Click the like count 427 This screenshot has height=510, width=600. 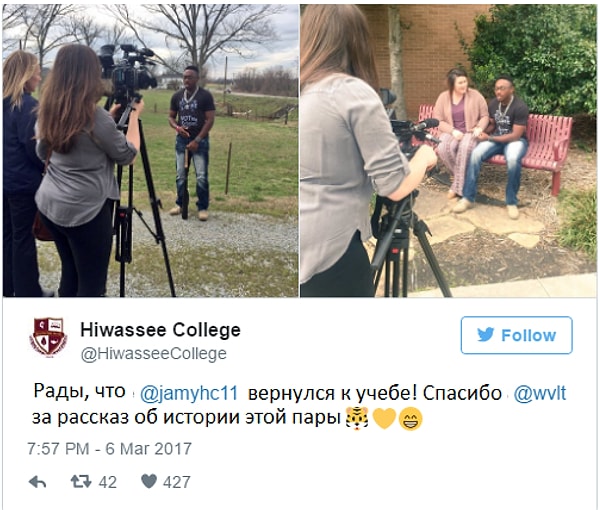176,482
